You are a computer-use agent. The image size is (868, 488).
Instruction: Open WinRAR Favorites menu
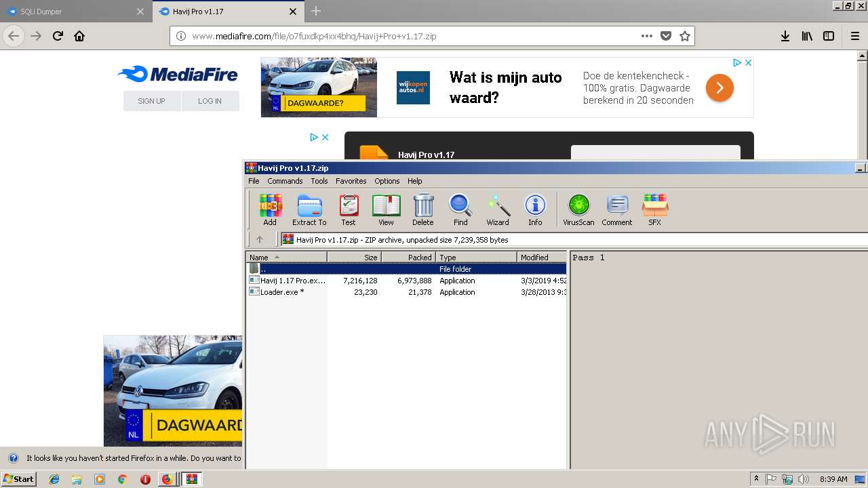351,181
